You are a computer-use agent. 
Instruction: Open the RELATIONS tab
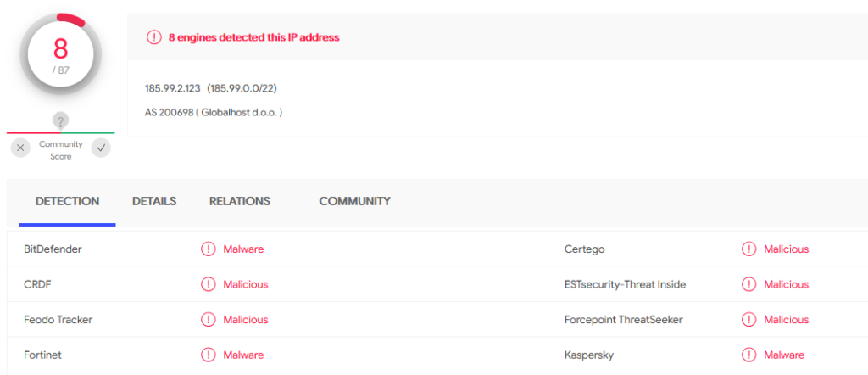(x=240, y=202)
